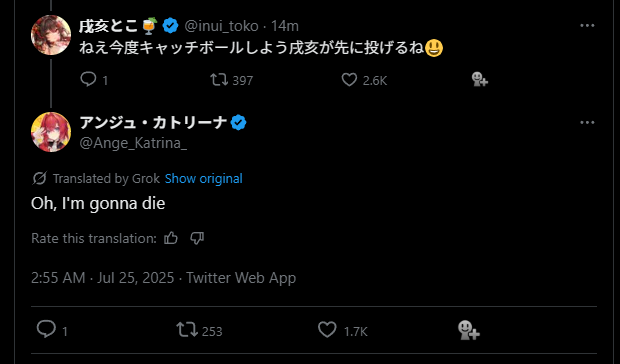
Task: Rate the translation with thumbs down
Action: click(x=197, y=238)
